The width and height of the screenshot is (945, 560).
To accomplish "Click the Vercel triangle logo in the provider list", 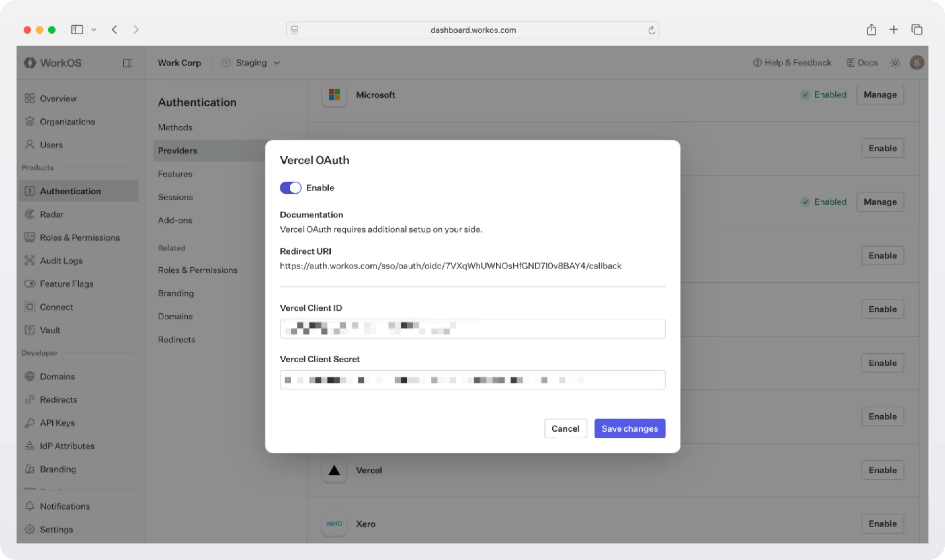I will coord(334,470).
